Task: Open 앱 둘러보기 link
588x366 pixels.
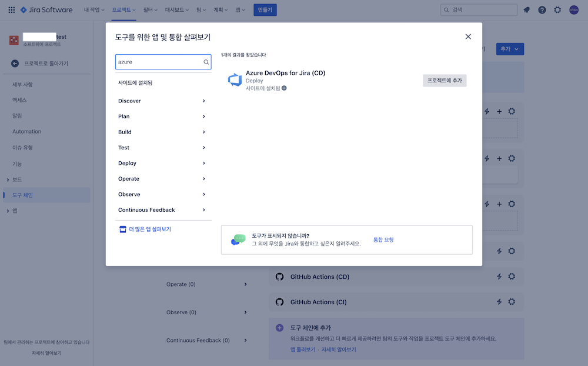Action: (x=303, y=350)
